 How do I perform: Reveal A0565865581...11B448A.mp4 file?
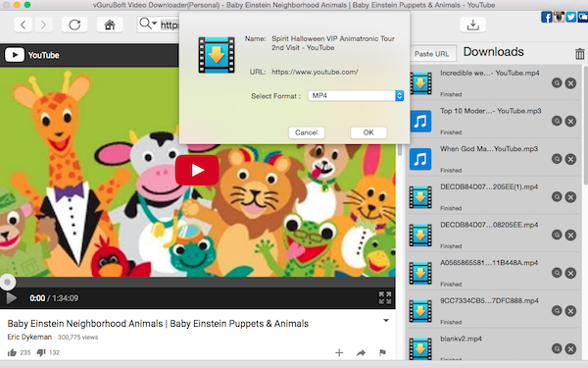pos(557,273)
